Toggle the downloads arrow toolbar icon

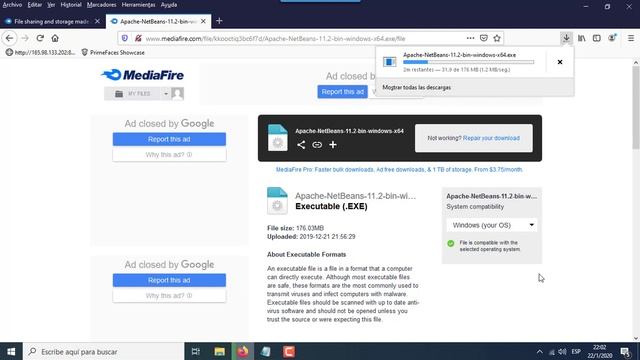pyautogui.click(x=566, y=38)
